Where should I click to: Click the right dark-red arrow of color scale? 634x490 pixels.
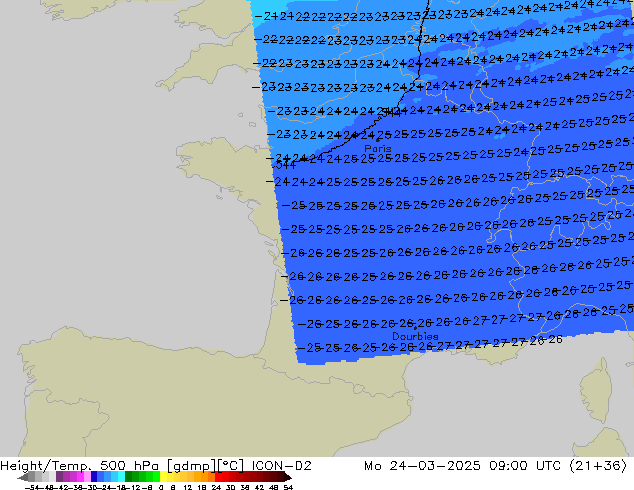[x=288, y=477]
